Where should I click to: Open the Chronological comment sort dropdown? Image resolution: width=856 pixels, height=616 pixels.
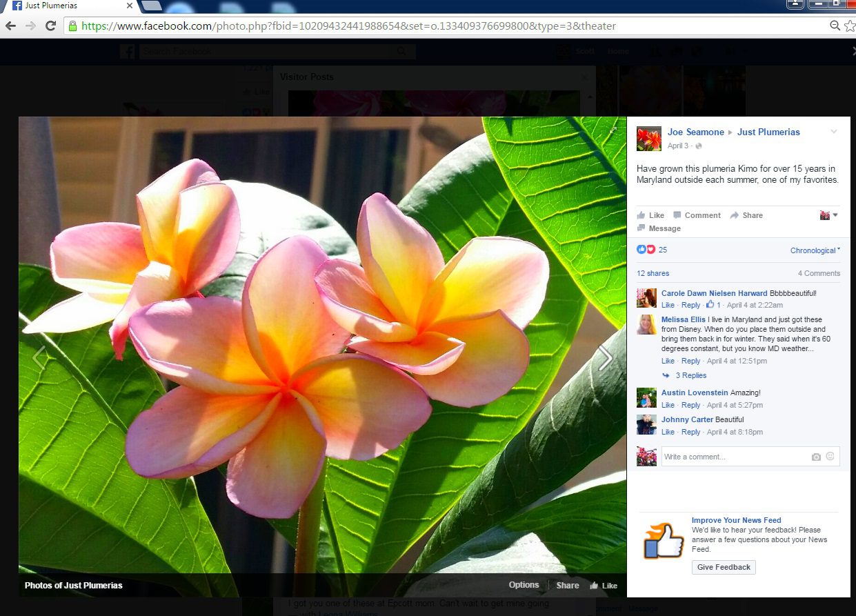tap(815, 250)
